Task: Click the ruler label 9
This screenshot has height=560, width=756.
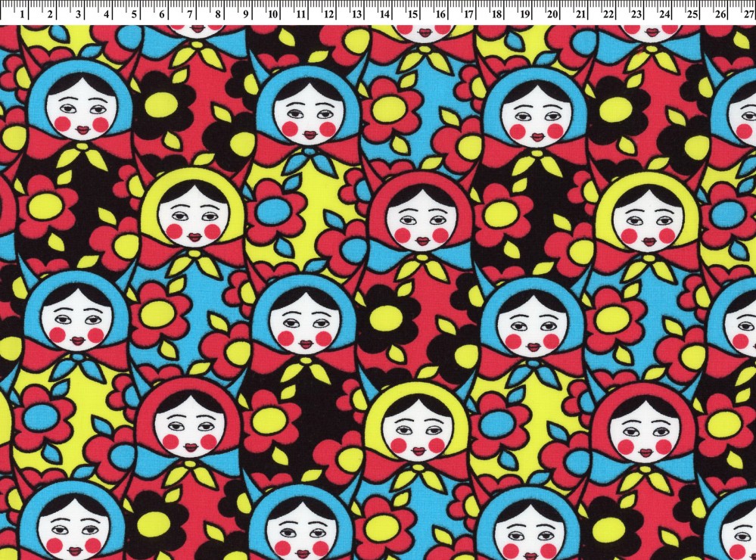Action: tap(245, 14)
